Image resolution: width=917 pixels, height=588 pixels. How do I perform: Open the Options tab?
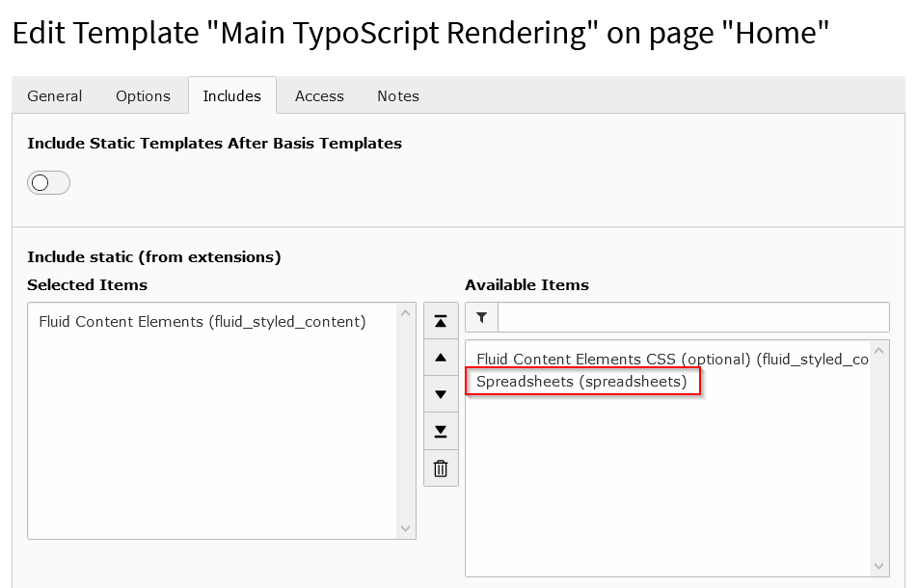click(143, 95)
